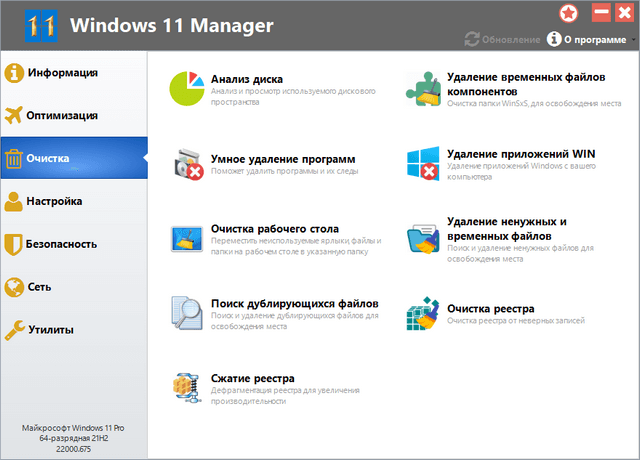The image size is (640, 460).
Task: Switch to the Информация sidebar tab
Action: coord(62,73)
